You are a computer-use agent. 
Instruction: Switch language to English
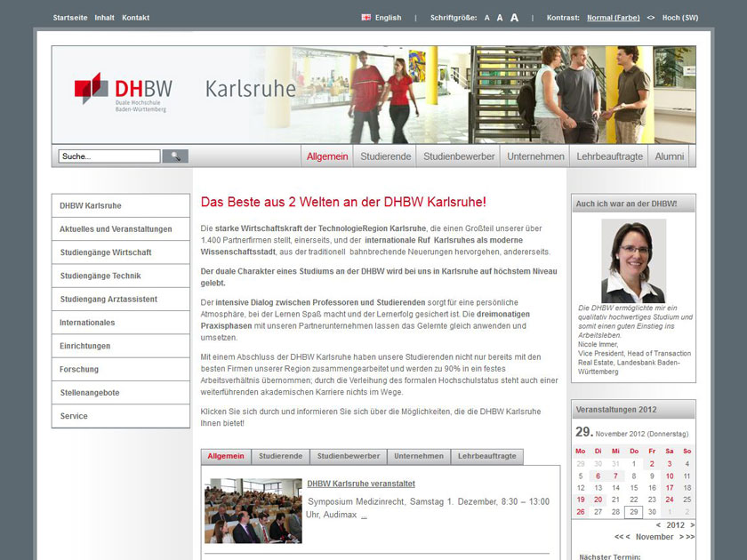(x=388, y=18)
